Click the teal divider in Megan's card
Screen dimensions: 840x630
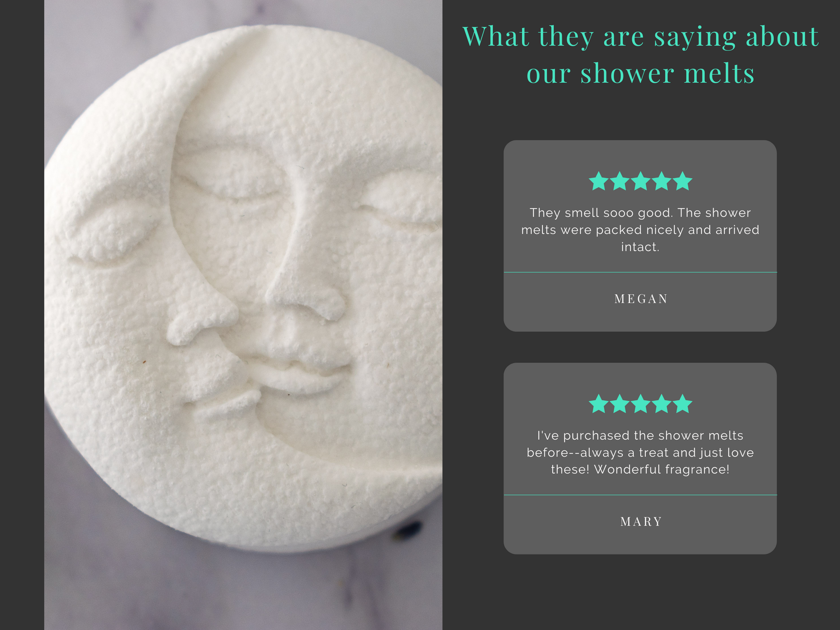tap(640, 272)
